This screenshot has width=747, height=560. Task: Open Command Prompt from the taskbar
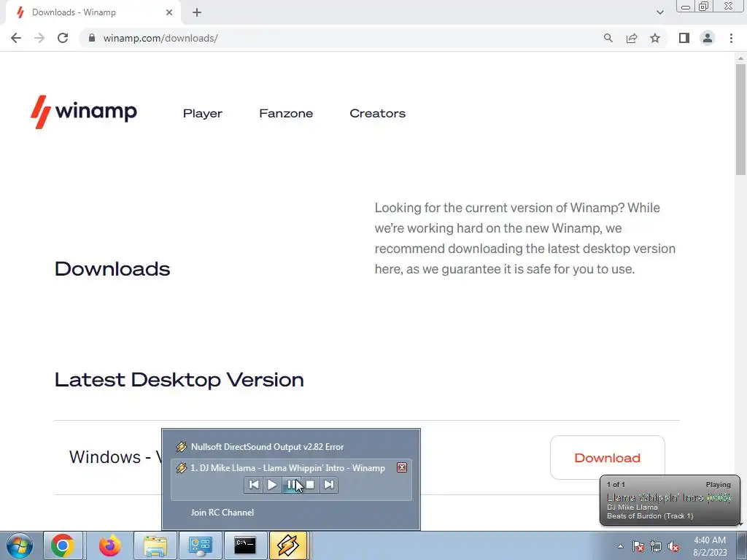(x=245, y=545)
